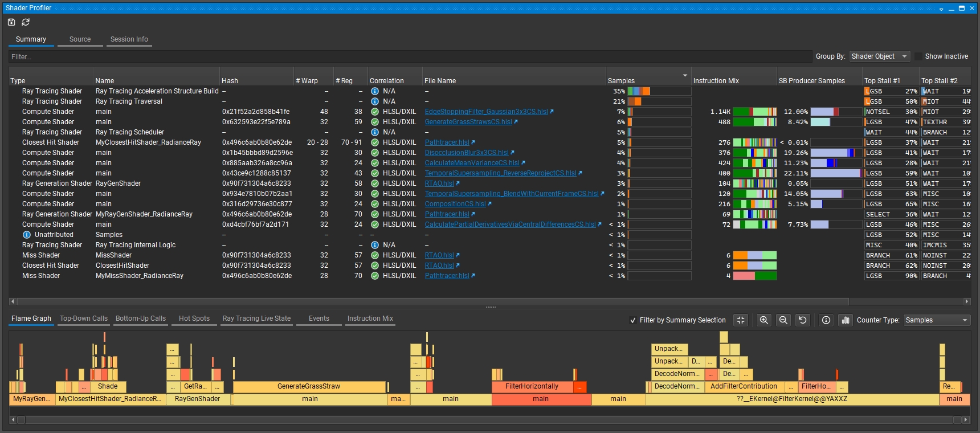Click the Samples column sort arrow
Image resolution: width=980 pixels, height=433 pixels.
click(685, 76)
